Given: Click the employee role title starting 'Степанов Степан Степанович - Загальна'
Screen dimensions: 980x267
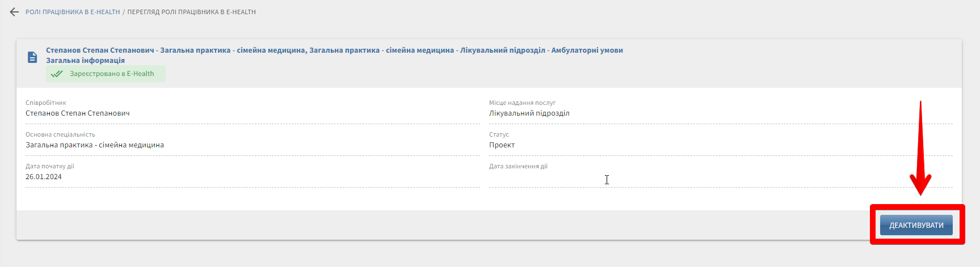Looking at the screenshot, I should pos(334,50).
